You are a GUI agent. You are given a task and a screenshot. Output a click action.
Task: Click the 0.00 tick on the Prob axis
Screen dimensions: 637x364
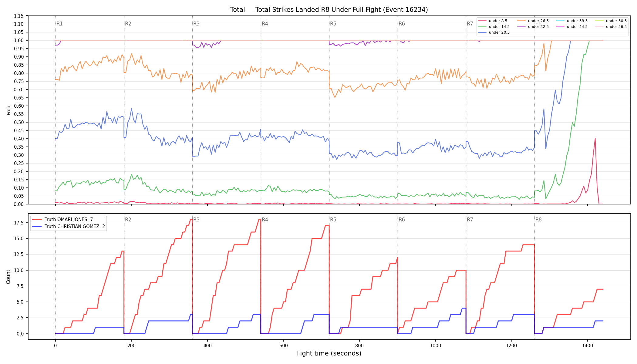click(19, 204)
